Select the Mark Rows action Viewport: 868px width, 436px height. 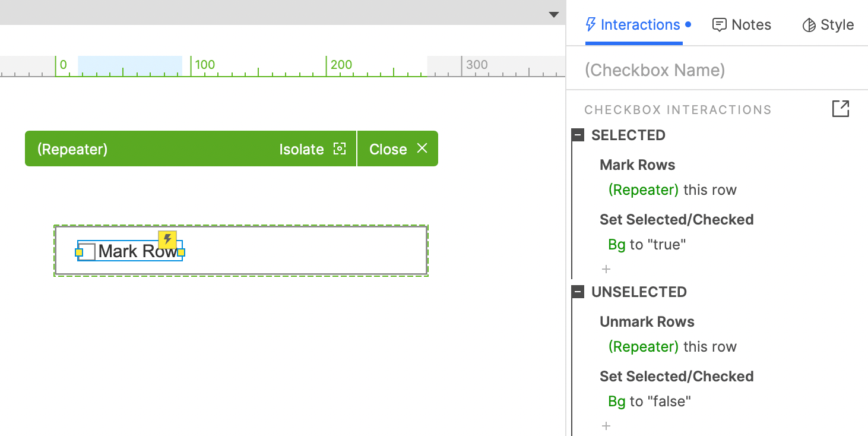point(638,165)
